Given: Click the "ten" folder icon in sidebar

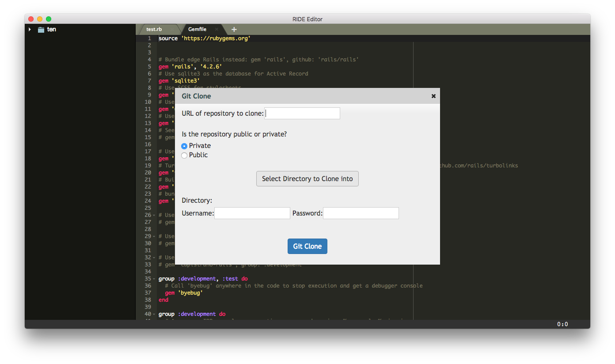Looking at the screenshot, I should tap(41, 30).
